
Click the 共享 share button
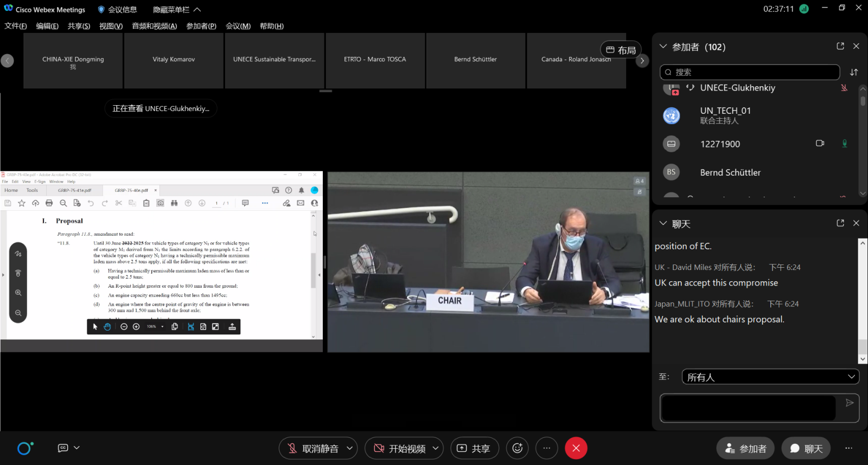tap(475, 448)
